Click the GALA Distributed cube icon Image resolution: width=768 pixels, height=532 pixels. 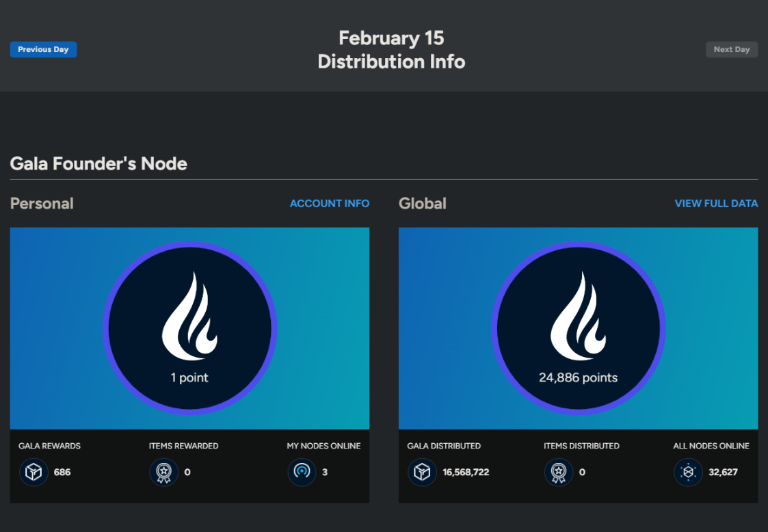(x=422, y=473)
